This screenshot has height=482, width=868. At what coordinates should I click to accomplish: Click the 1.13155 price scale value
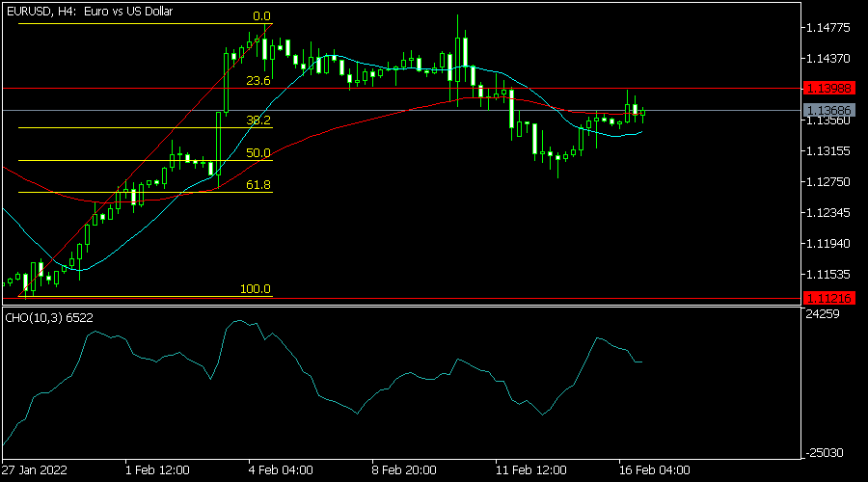click(x=828, y=151)
